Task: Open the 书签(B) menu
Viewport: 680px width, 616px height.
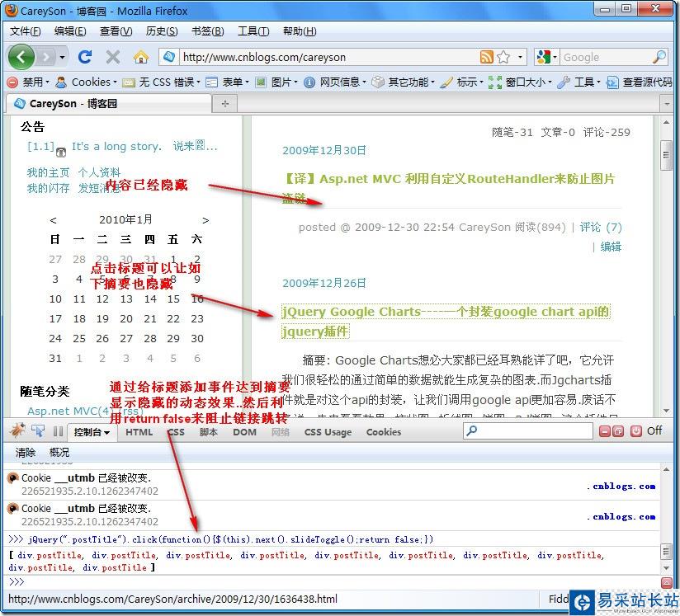Action: pos(208,31)
